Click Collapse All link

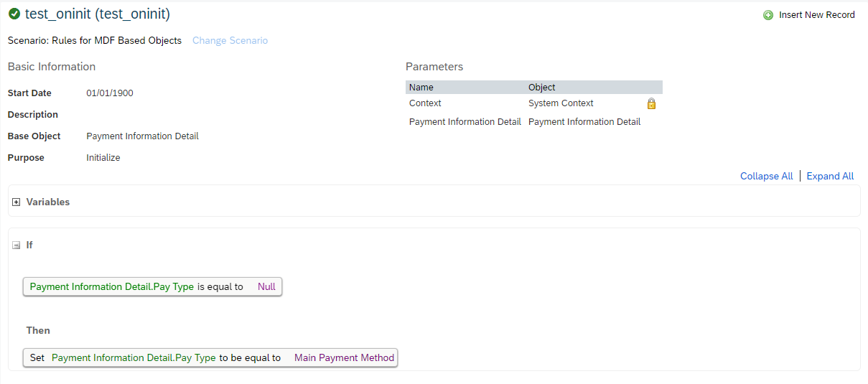766,177
